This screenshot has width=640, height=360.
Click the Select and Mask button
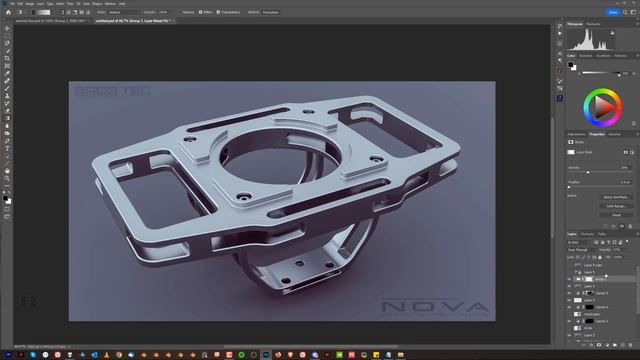[616, 197]
